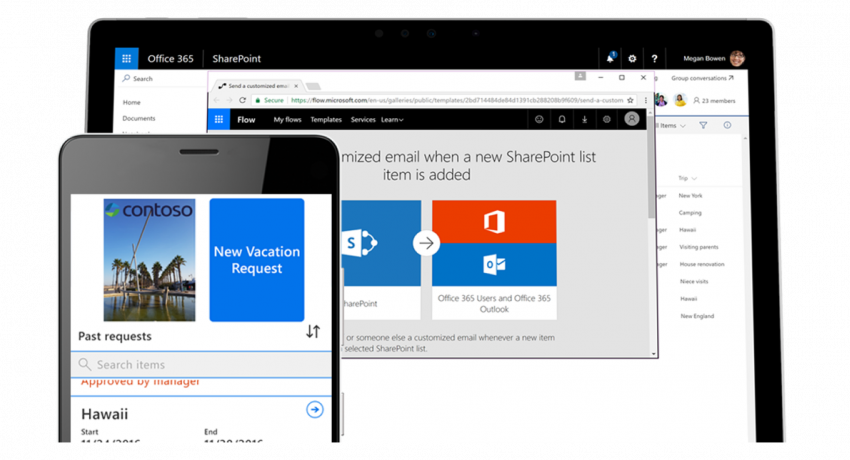Open the Trip column header dropdown
Screen dimensions: 850x460
click(687, 178)
